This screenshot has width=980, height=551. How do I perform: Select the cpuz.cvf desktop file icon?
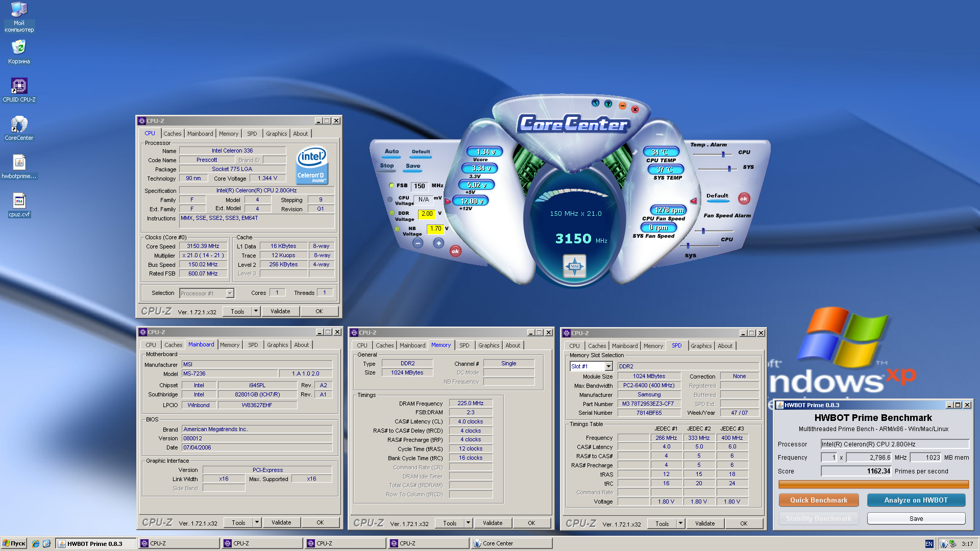click(x=19, y=205)
